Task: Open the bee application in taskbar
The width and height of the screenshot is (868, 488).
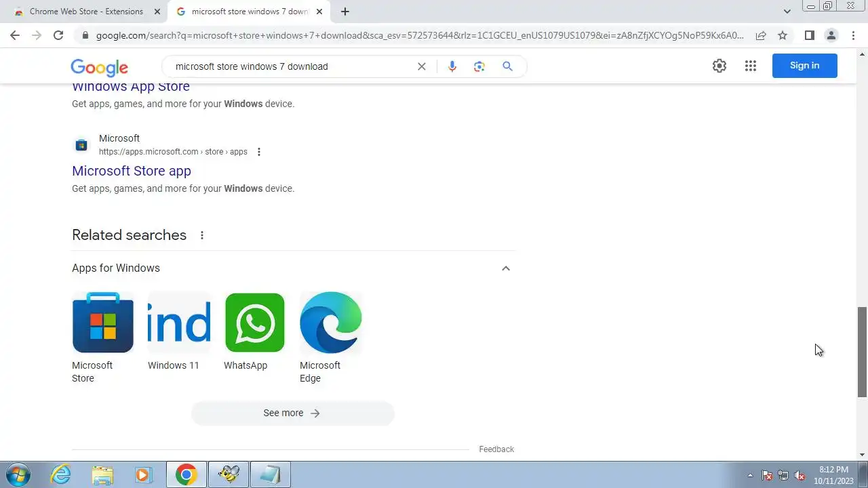Action: point(229,474)
